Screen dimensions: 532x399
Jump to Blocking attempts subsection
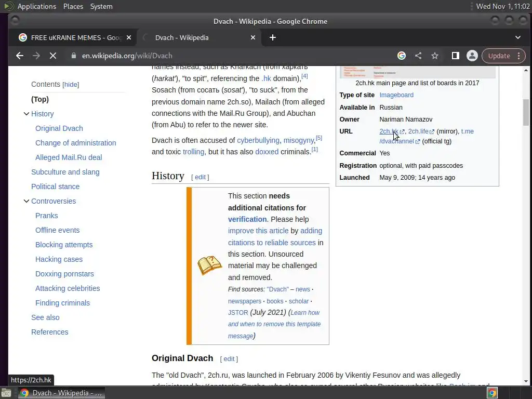[64, 245]
